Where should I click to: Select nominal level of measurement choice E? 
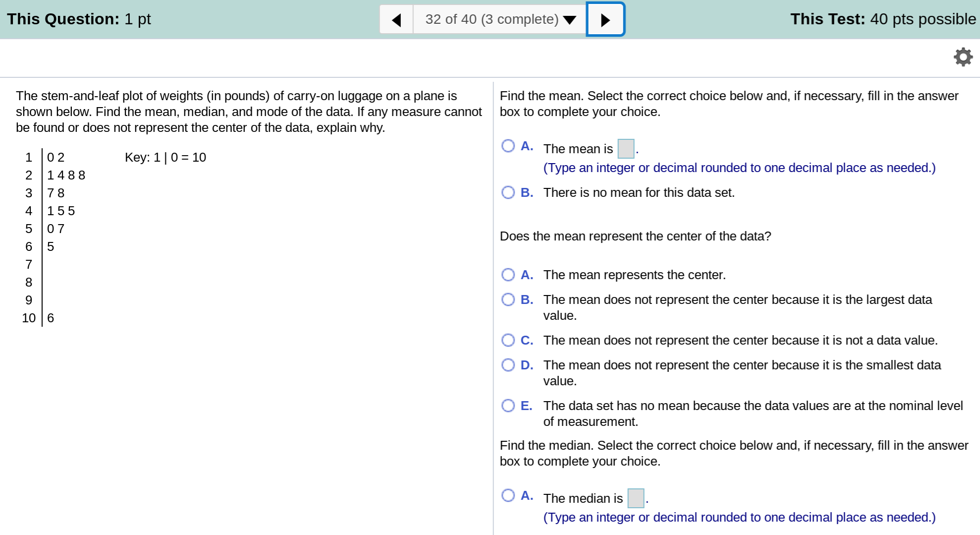pyautogui.click(x=508, y=406)
